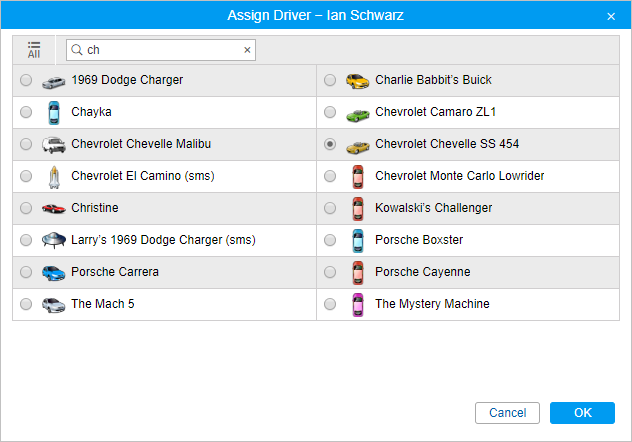Close the Assign Driver dialog
632x442 pixels.
point(611,16)
